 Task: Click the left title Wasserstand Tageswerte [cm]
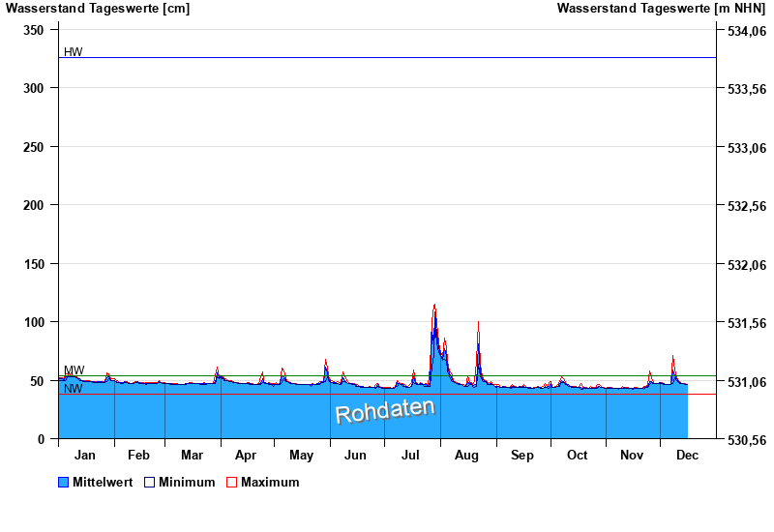point(98,9)
